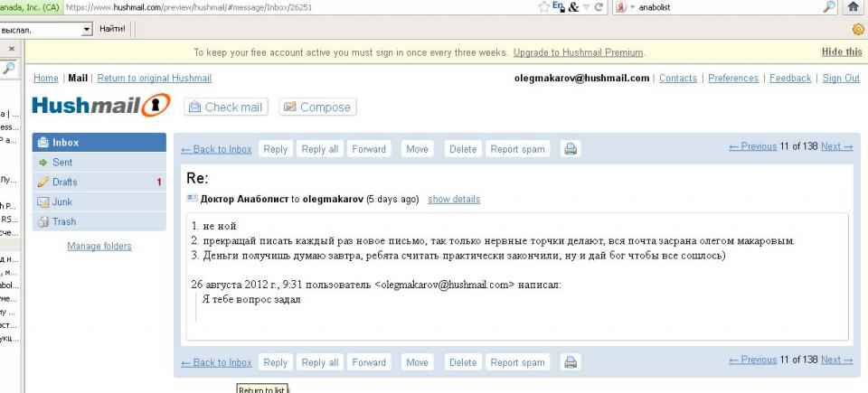Viewport: 868px width, 393px height.
Task: Click search magnifier in browser search box
Action: click(829, 7)
